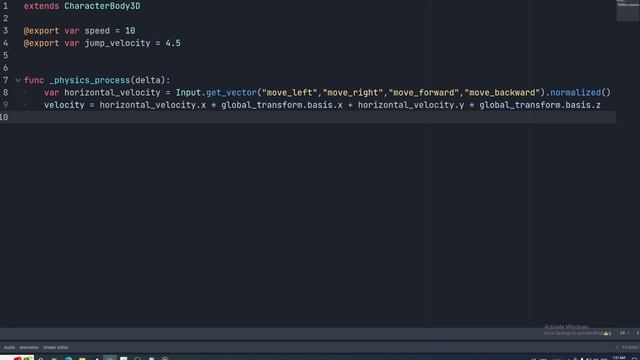640x360 pixels.
Task: Click line number 8 in gutter
Action: 5,93
